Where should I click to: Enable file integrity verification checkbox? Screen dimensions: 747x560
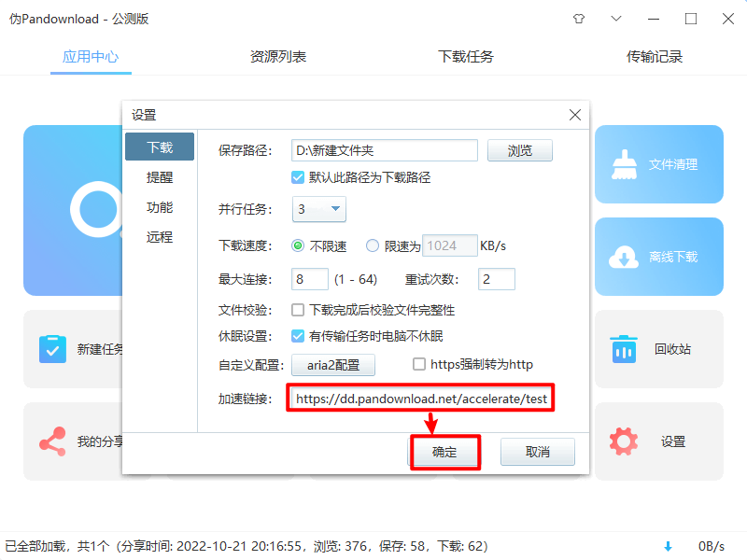[x=298, y=310]
